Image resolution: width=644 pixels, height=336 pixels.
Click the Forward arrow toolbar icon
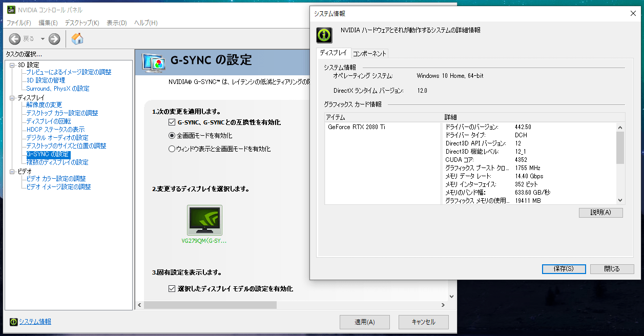click(54, 39)
